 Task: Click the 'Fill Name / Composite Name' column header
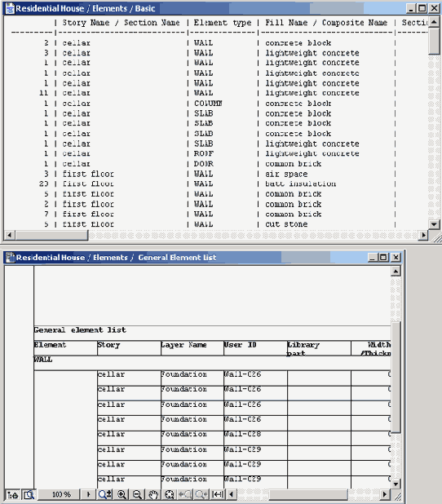(326, 23)
